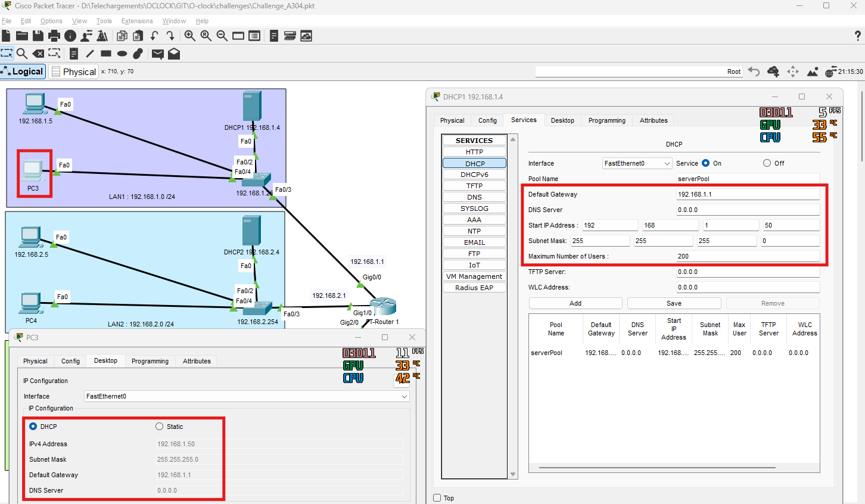
Task: Click the Print toolbar icon
Action: click(54, 36)
